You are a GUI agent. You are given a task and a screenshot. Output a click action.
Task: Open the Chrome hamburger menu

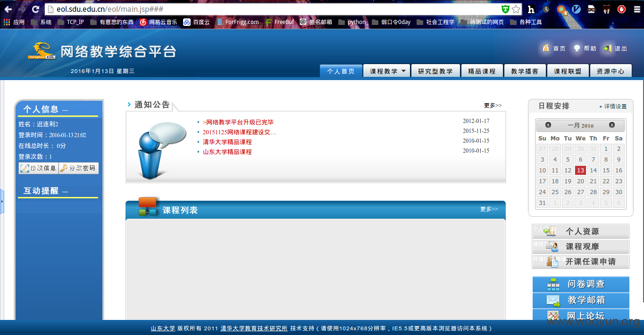[x=636, y=9]
